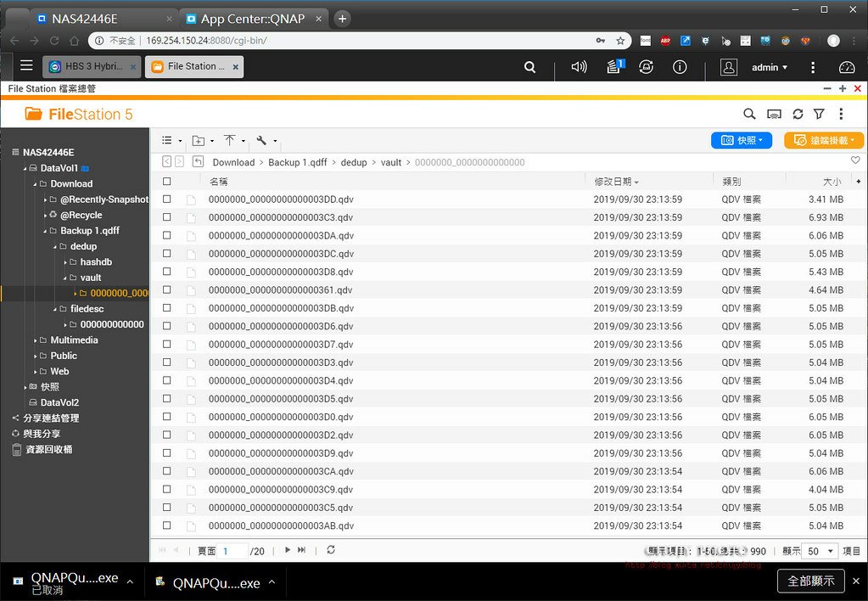
Task: Change items per page dropdown showing 50
Action: (x=820, y=551)
